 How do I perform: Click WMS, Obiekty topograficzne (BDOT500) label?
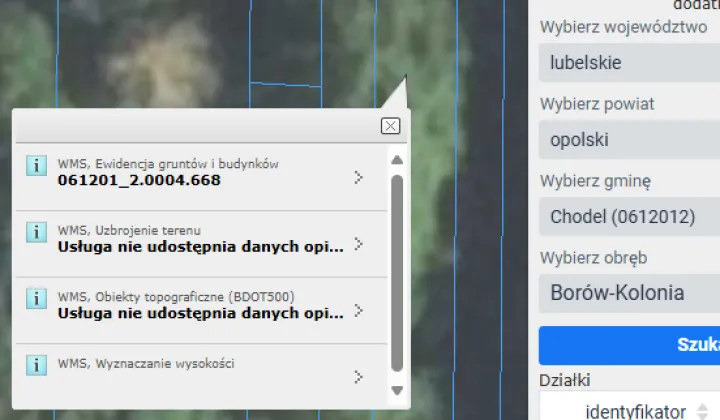pyautogui.click(x=176, y=297)
